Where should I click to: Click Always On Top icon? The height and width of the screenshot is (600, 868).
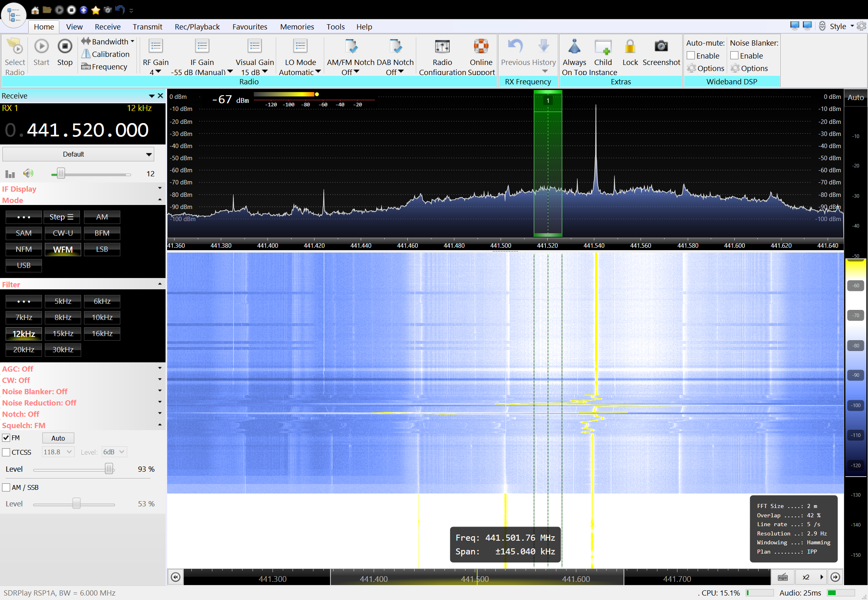click(574, 47)
